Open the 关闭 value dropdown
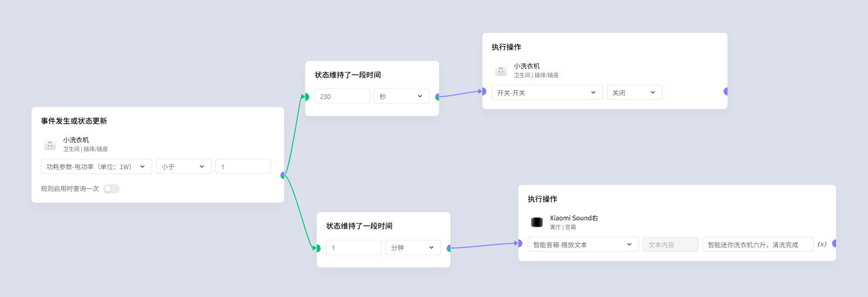 tap(634, 92)
